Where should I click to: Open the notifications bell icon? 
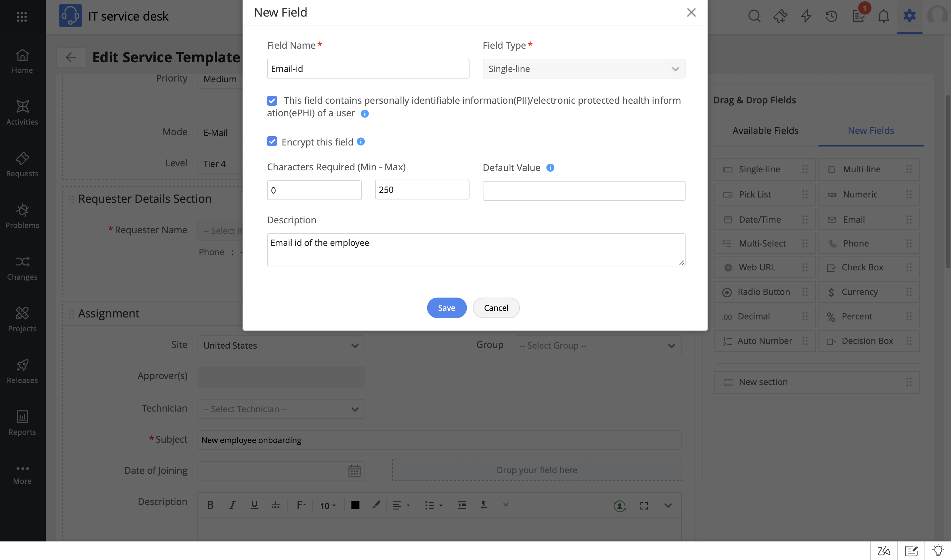coord(883,16)
